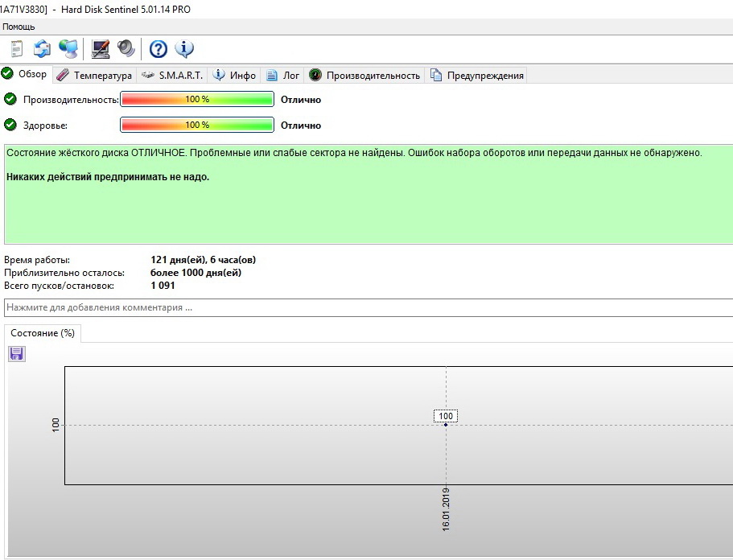Image resolution: width=733 pixels, height=560 pixels.
Task: Open the Предупреждения tab
Action: 477,76
